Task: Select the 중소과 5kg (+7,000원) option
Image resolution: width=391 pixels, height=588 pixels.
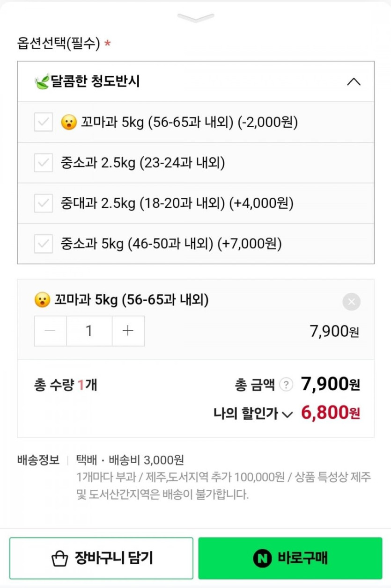Action: [x=171, y=244]
